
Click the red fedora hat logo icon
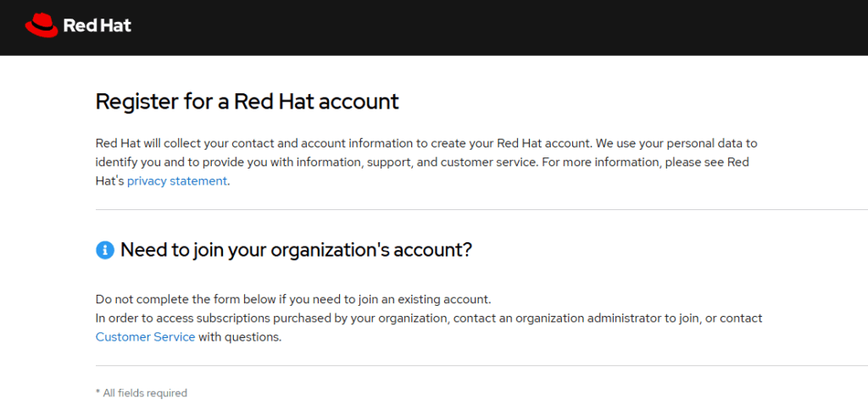(x=41, y=25)
